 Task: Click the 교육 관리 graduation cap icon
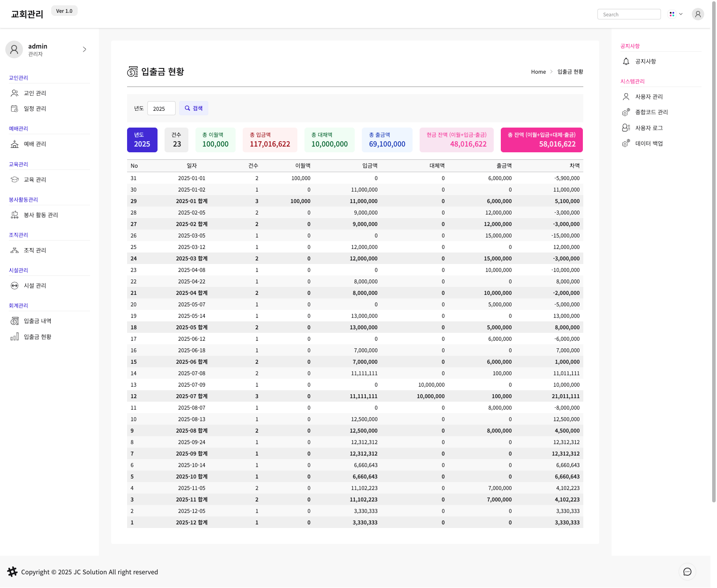[x=15, y=180]
